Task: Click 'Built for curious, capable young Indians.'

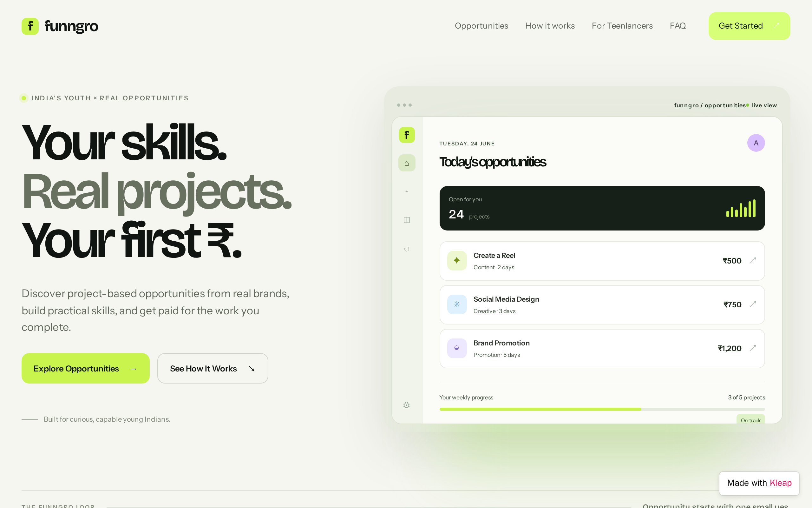Action: [107, 419]
